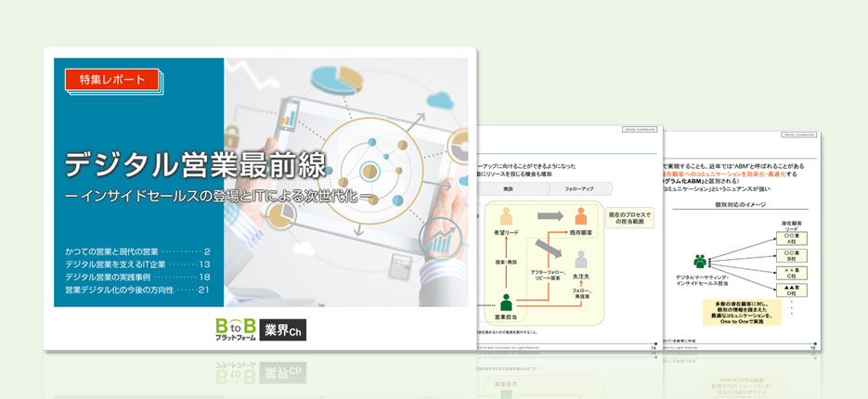Open contents entry 営業デジタル化の今後の方向性
The width and height of the screenshot is (868, 399).
point(139,290)
